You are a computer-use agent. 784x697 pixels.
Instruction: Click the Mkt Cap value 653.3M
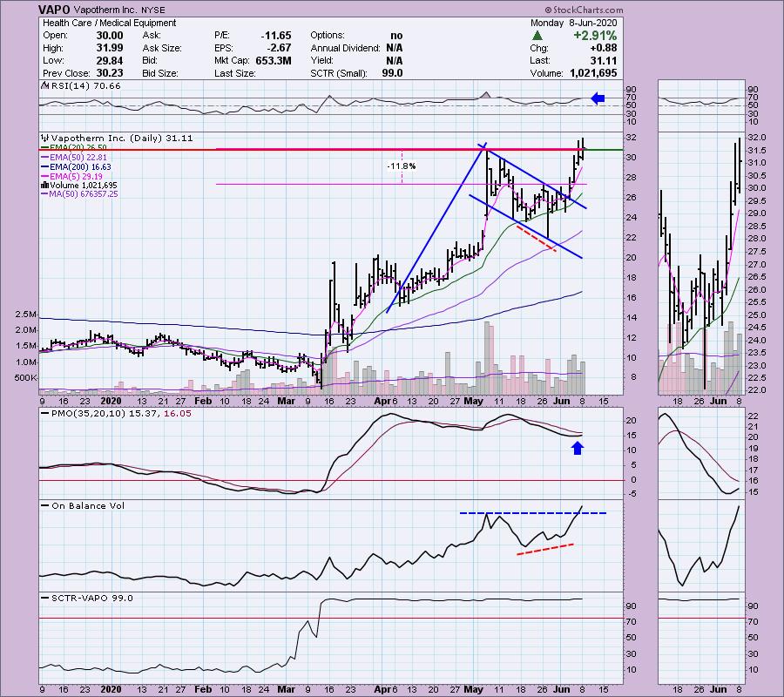(x=273, y=60)
